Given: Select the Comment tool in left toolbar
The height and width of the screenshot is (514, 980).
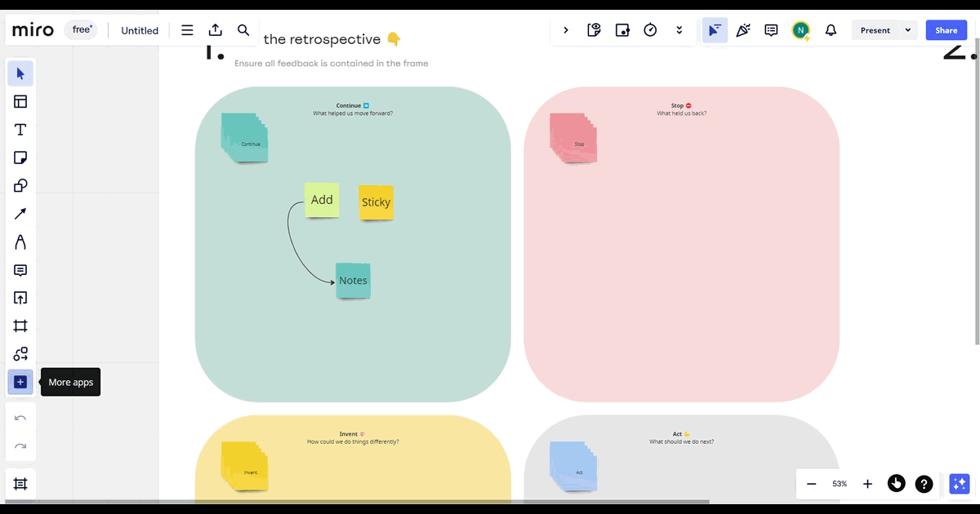Looking at the screenshot, I should [20, 270].
